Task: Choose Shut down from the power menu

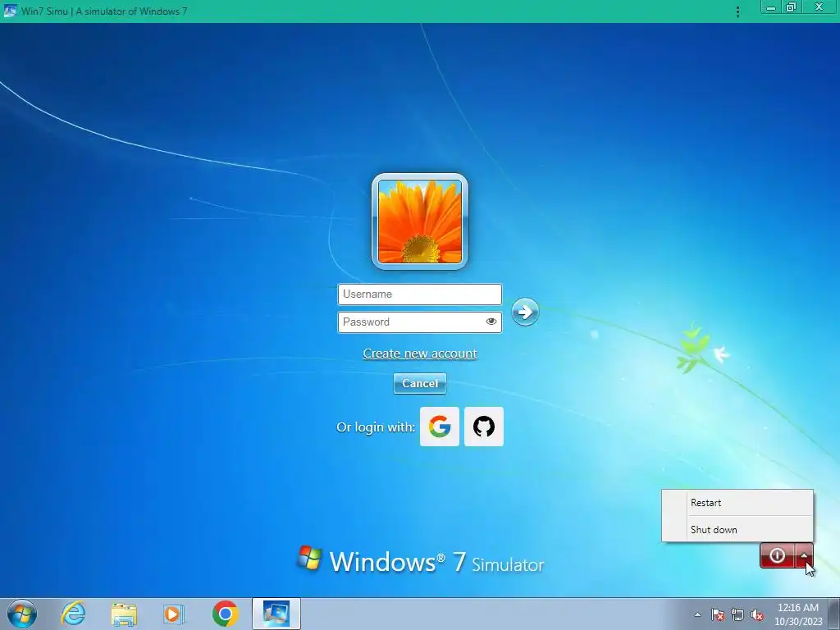Action: tap(737, 529)
